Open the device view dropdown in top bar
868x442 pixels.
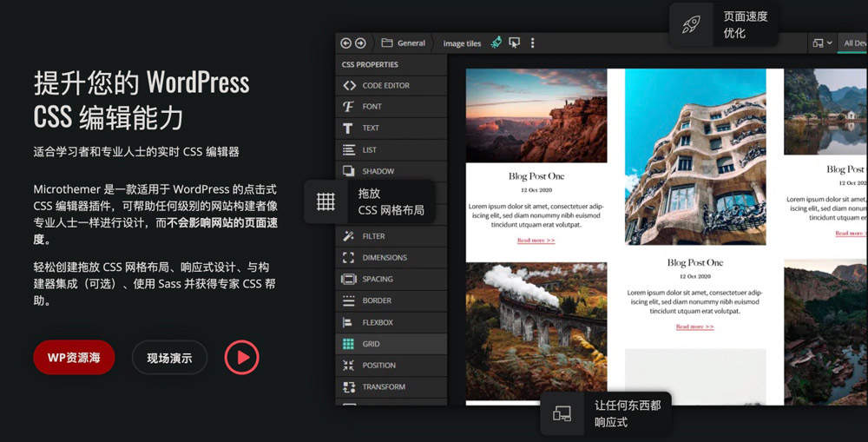[x=822, y=43]
